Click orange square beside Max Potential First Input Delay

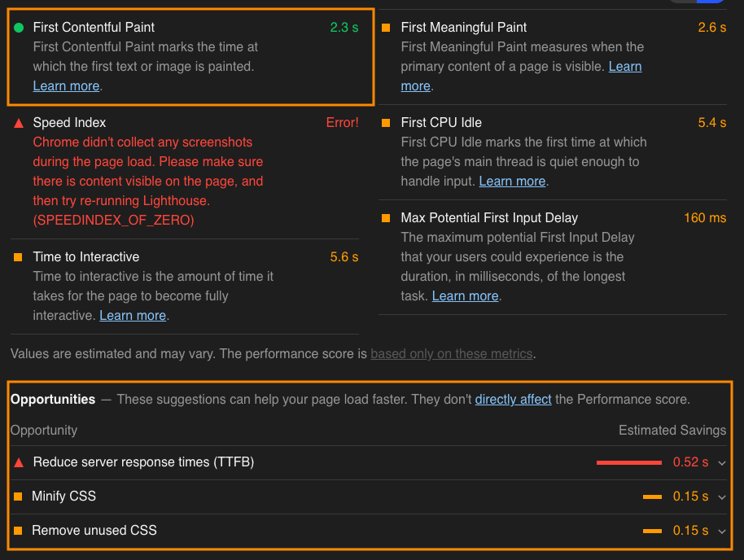point(386,218)
